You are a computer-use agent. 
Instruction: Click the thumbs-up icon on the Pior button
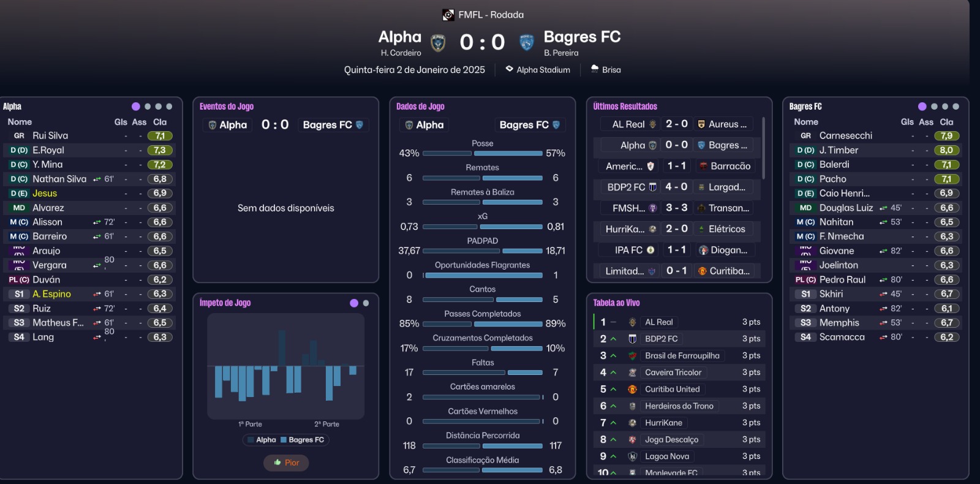coord(277,463)
